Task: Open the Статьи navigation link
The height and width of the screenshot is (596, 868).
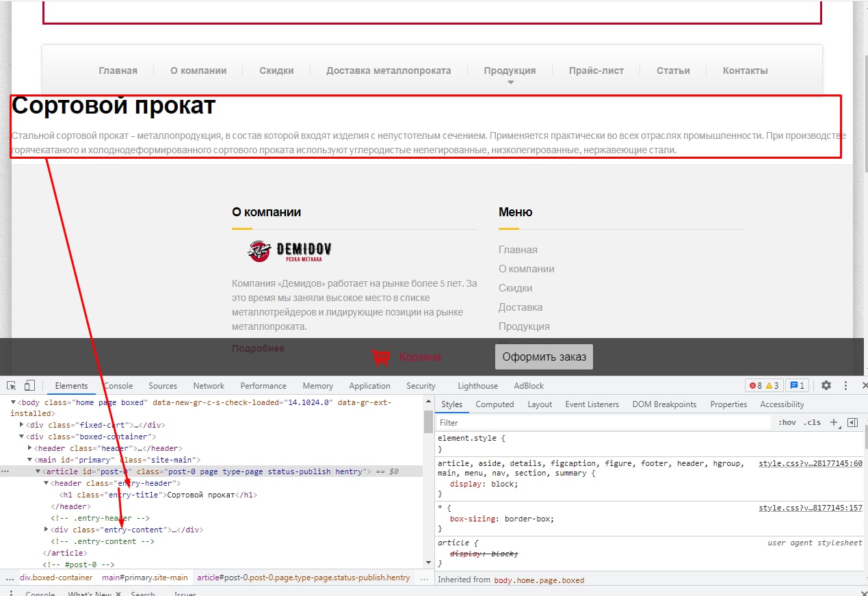Action: click(x=673, y=70)
